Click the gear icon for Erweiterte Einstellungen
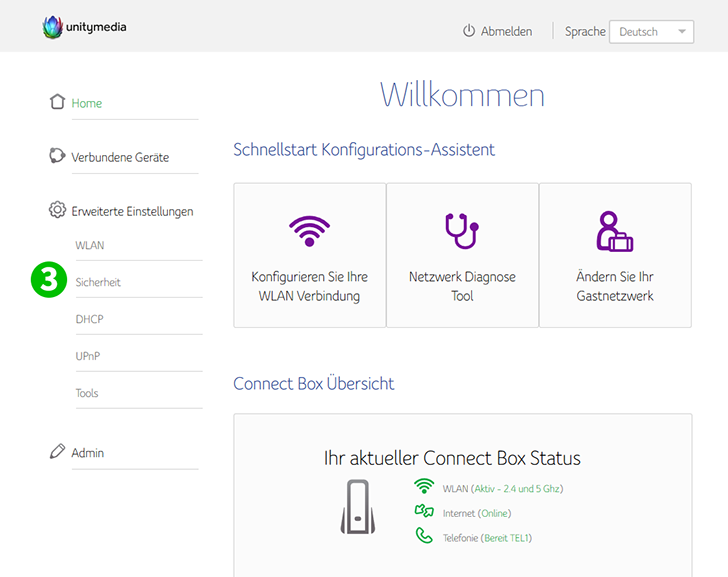 pyautogui.click(x=57, y=210)
